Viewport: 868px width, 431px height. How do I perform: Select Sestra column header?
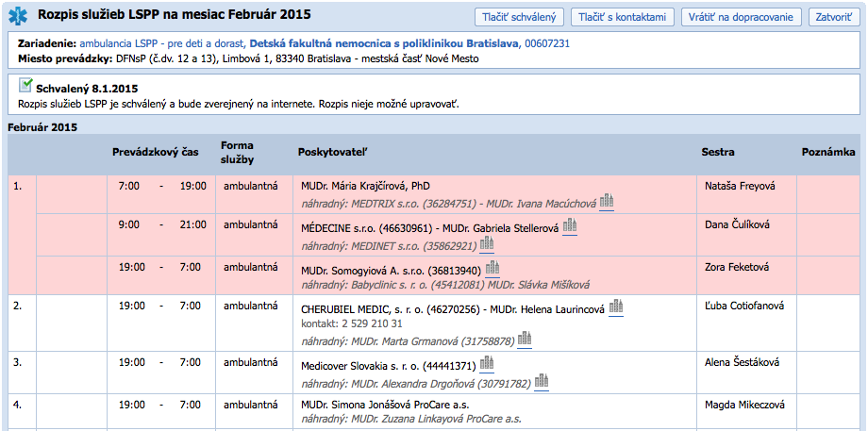(x=718, y=152)
